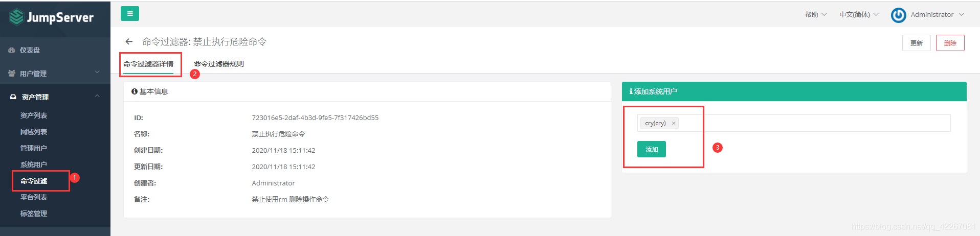Click the green 添加 button
Image resolution: width=980 pixels, height=236 pixels.
click(651, 149)
